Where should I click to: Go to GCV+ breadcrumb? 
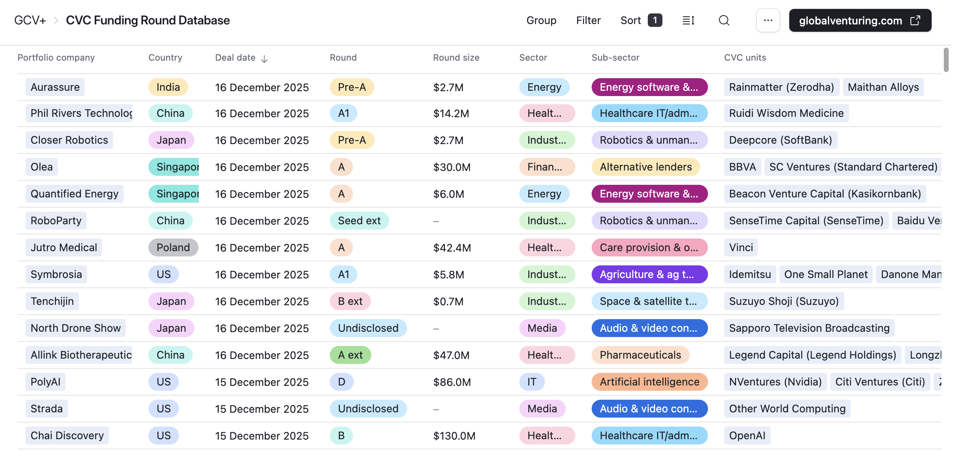pyautogui.click(x=30, y=20)
